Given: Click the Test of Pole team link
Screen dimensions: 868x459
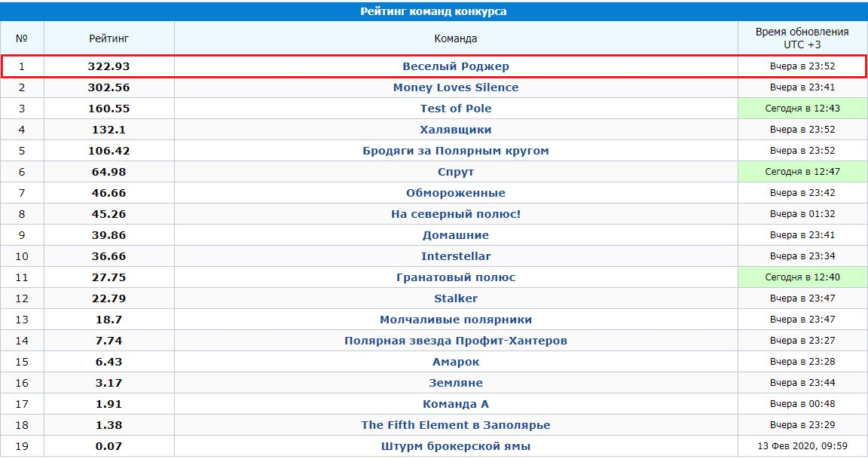Looking at the screenshot, I should click(x=455, y=109).
